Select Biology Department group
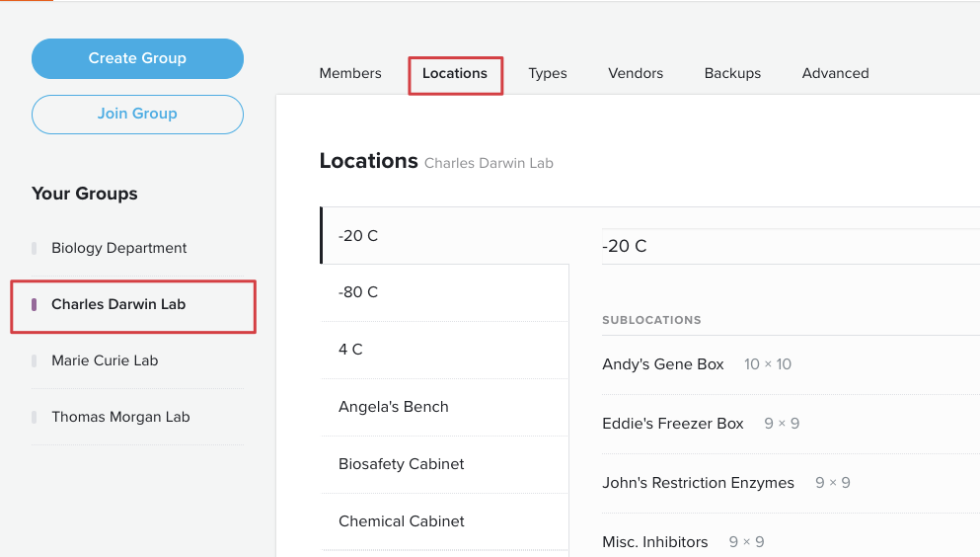The width and height of the screenshot is (980, 557). (x=137, y=248)
